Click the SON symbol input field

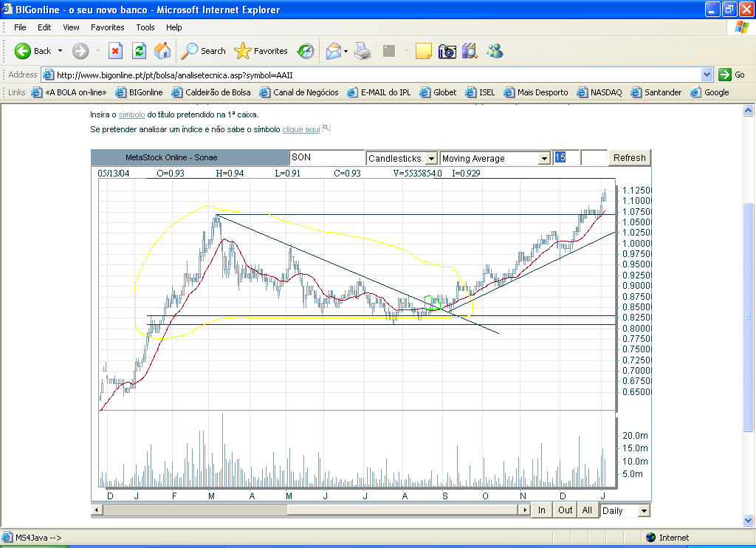click(x=326, y=158)
